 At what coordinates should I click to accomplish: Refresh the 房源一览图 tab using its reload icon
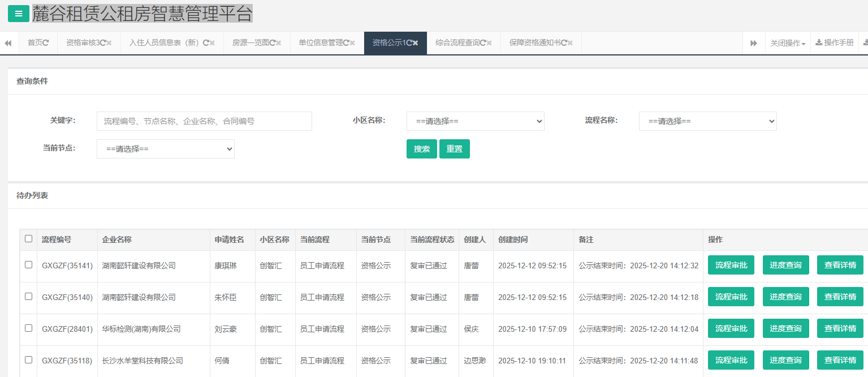click(272, 43)
